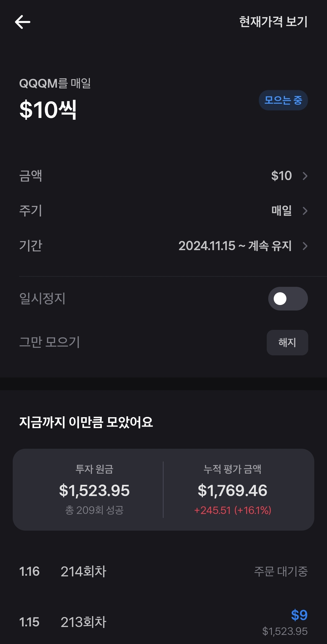Tap the 총 209회 성공 count text
Image resolution: width=327 pixels, height=644 pixels.
pos(94,510)
